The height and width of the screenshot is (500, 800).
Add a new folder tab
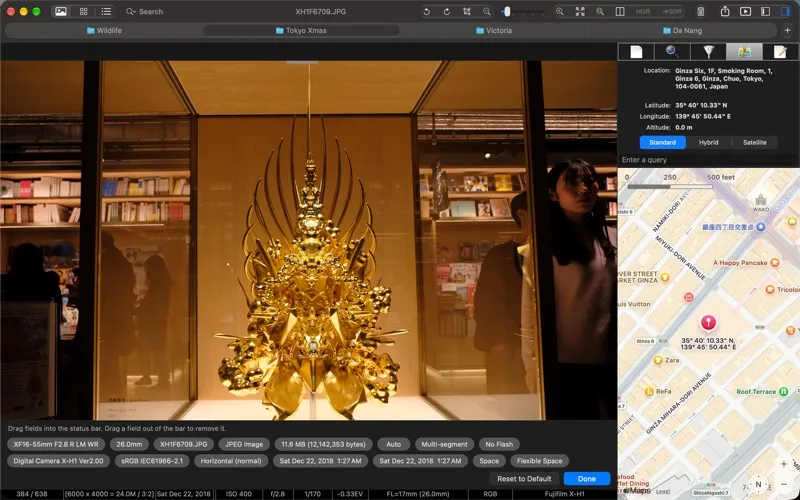(x=787, y=31)
